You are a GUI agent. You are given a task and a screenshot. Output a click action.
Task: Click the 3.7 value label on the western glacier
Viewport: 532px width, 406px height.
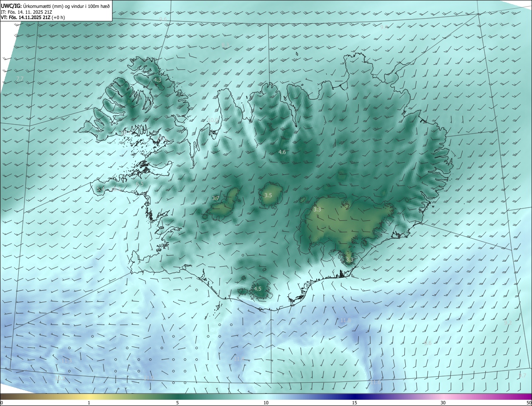(215, 198)
